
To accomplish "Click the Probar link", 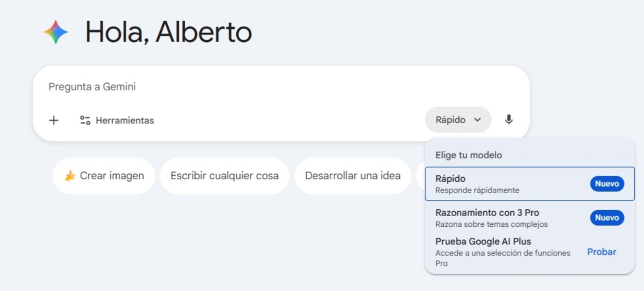I will pos(601,252).
